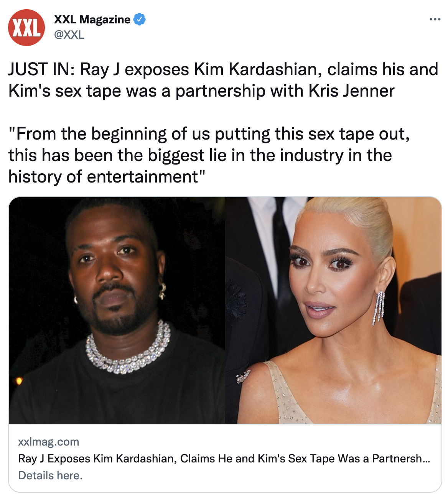Viewport: 448px width, 500px height.
Task: Click the @XXL handle
Action: 69,35
